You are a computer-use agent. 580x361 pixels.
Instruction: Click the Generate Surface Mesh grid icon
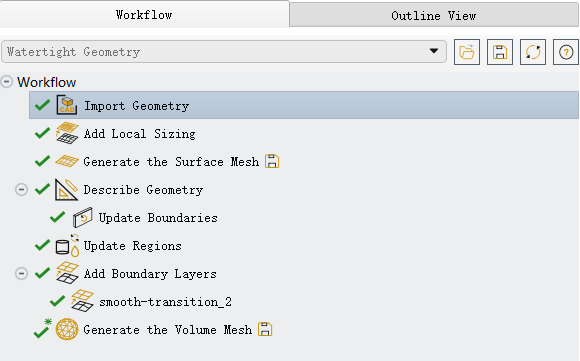tap(67, 161)
